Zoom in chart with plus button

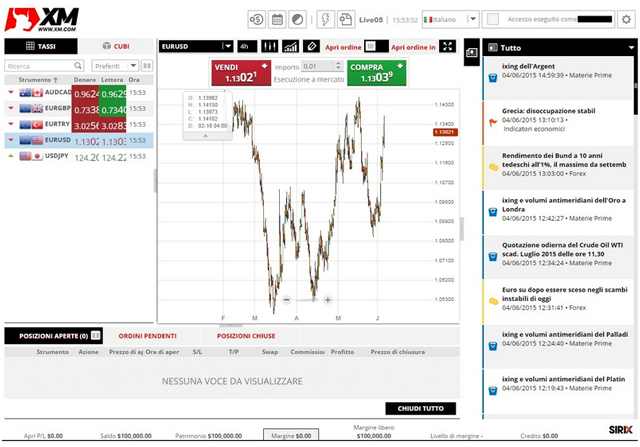pos(327,299)
